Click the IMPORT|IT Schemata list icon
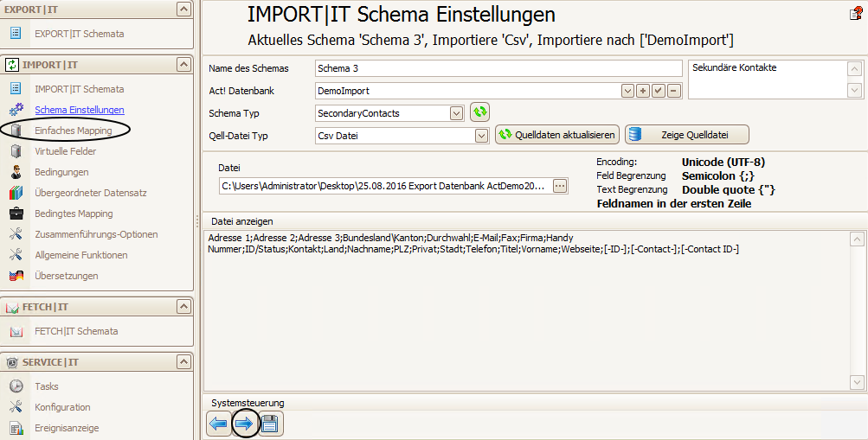Viewport: 868px width, 440px height. coord(16,88)
